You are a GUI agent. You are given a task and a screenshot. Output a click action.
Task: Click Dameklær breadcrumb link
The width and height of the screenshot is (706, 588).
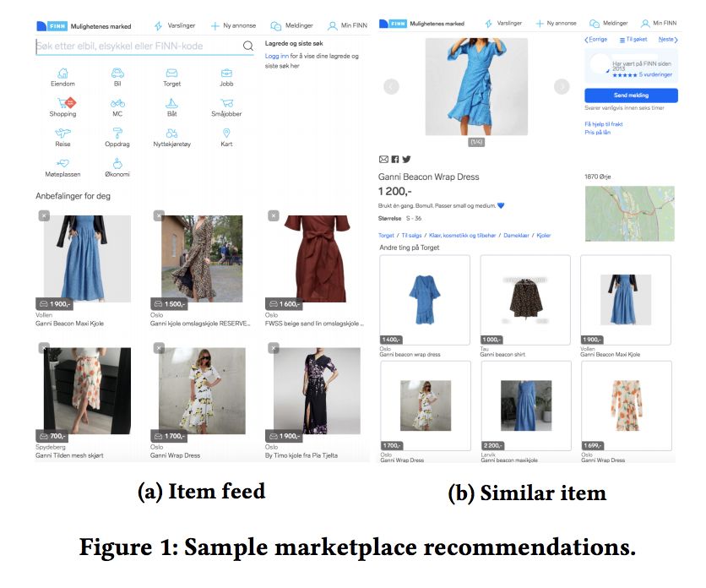516,235
